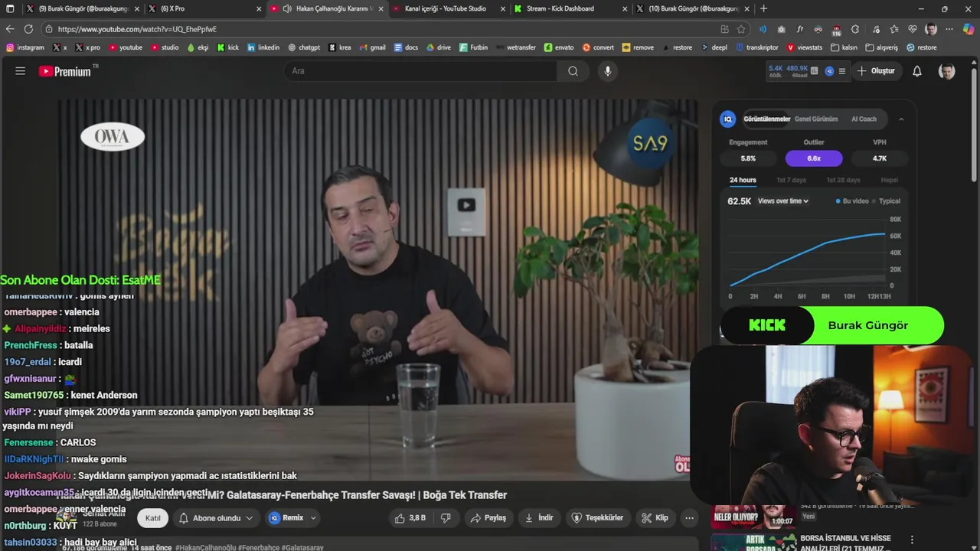Switch to the Genel Görünüm tab
This screenshot has height=551, width=980.
[816, 119]
